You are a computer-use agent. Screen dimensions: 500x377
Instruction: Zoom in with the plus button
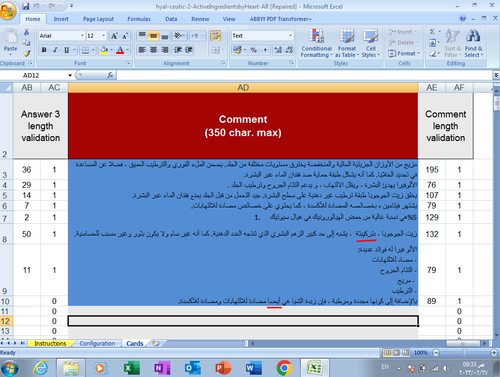coord(494,352)
